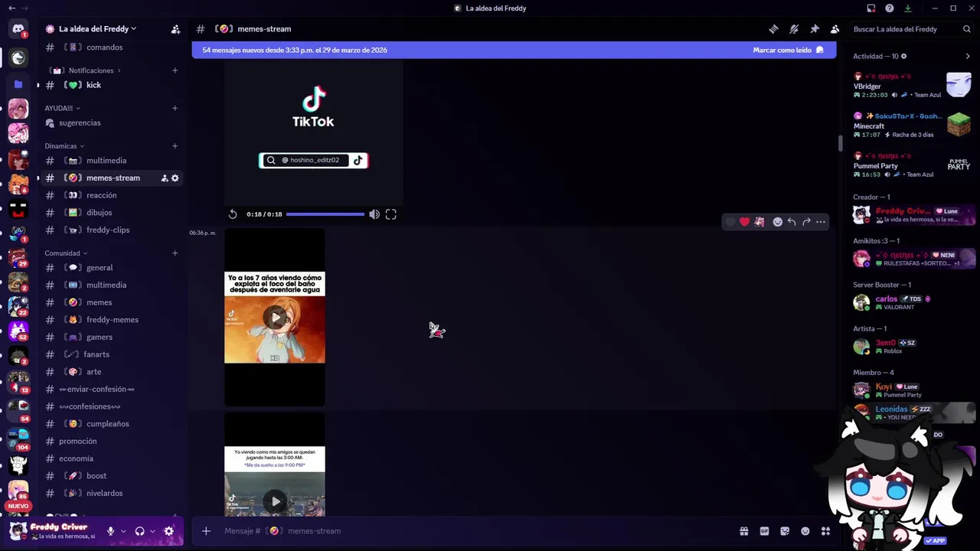Open the reacción channel

111,196
